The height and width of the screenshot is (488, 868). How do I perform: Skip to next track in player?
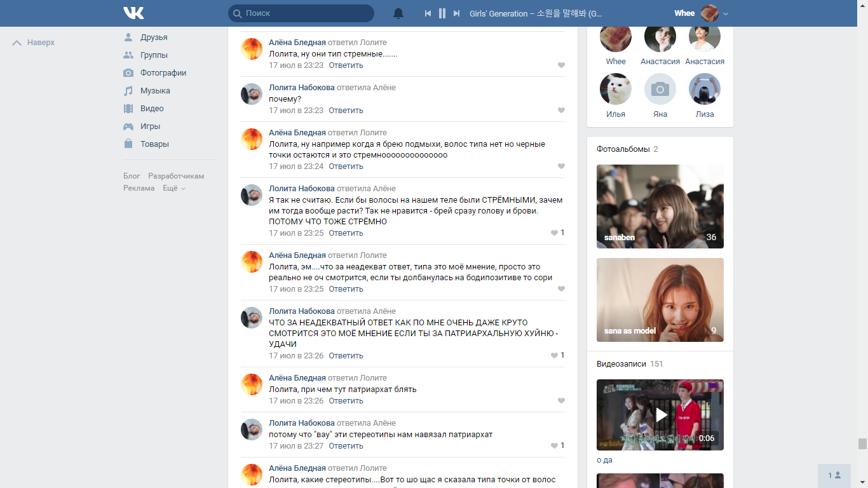[x=456, y=13]
